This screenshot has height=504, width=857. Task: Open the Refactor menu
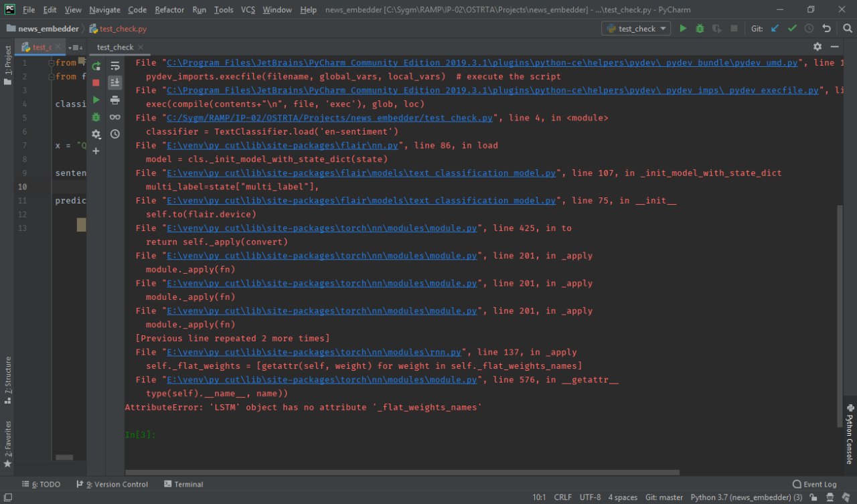169,10
